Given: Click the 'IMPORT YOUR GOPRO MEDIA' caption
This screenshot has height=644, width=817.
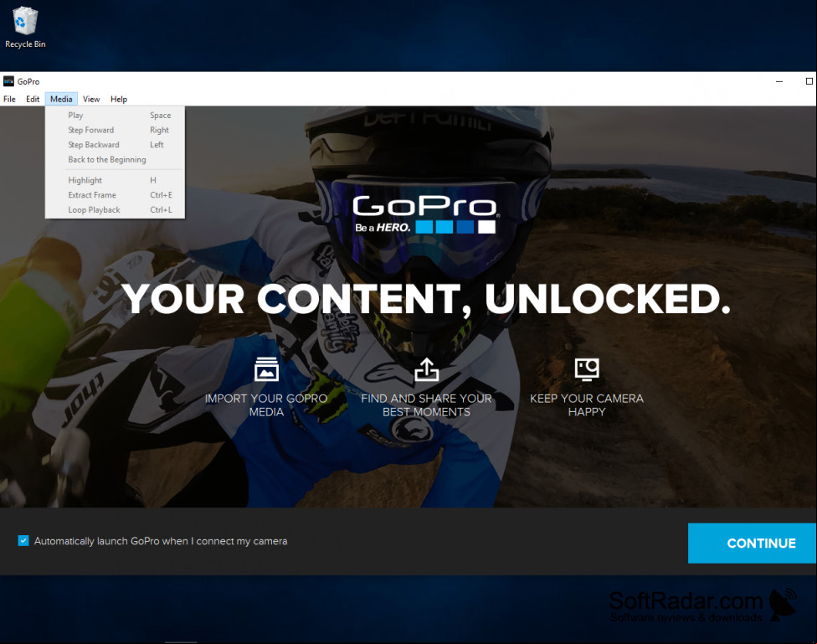Looking at the screenshot, I should [x=266, y=405].
